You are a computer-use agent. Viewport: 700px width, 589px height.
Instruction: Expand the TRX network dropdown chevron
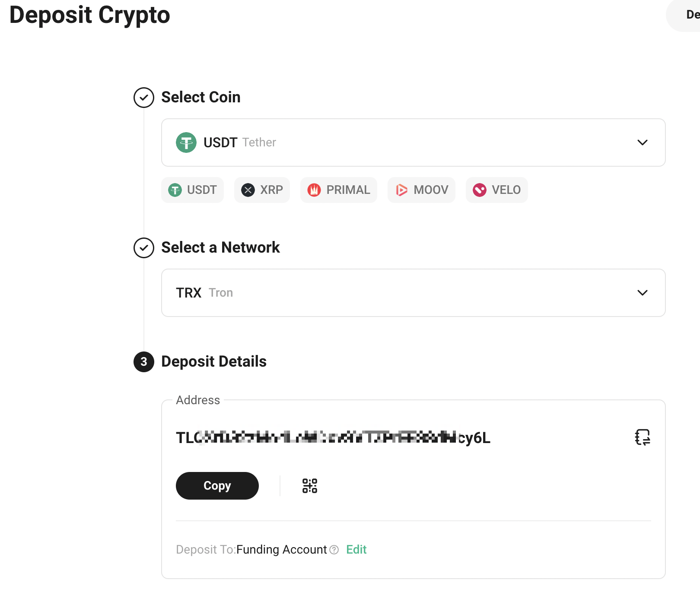(643, 293)
